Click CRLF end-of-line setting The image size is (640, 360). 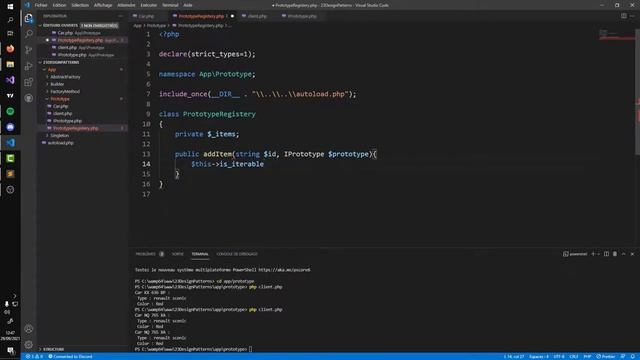pyautogui.click(x=573, y=356)
